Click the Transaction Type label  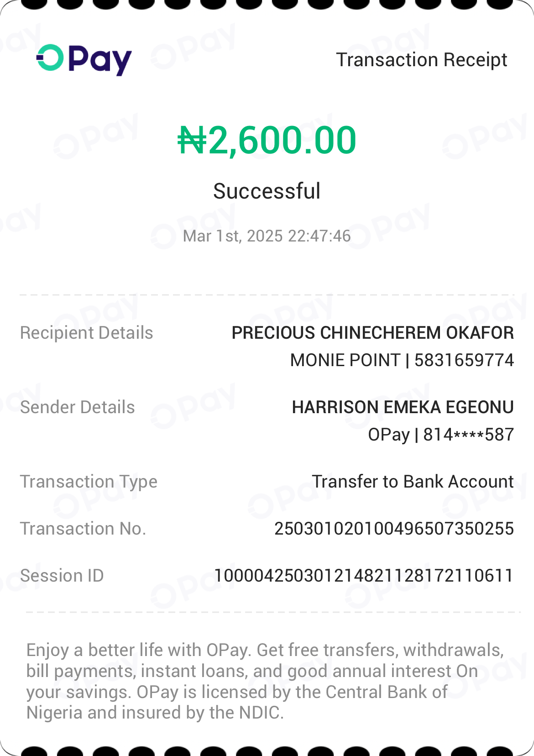(x=89, y=482)
